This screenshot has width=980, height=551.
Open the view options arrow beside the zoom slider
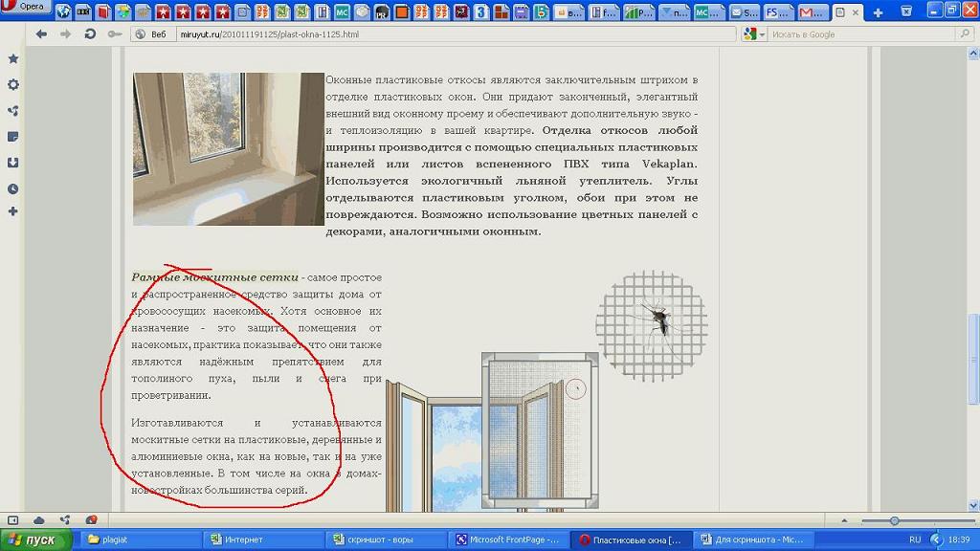point(844,520)
